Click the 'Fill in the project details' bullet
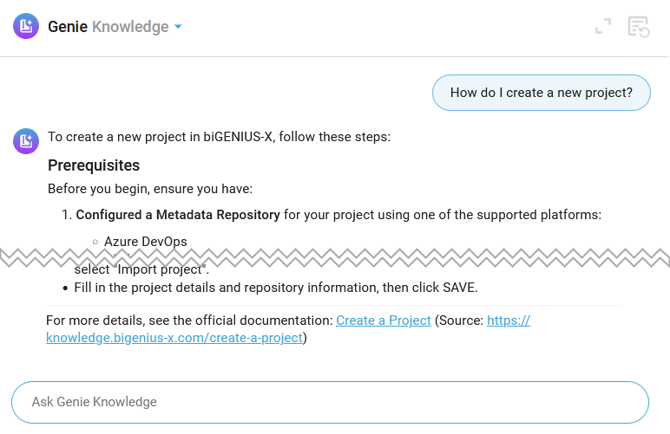 [x=276, y=288]
